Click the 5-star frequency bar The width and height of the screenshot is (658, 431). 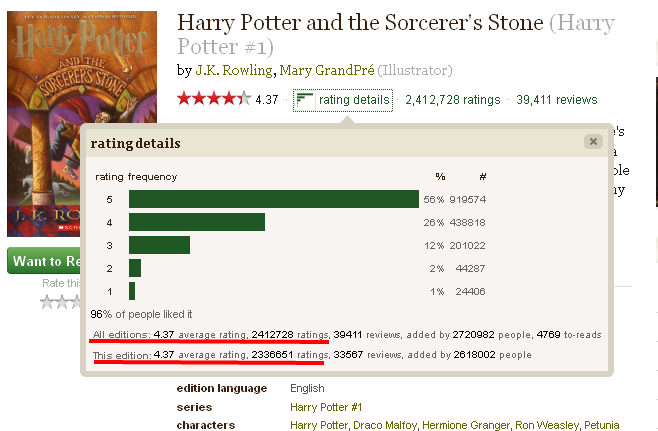click(x=273, y=199)
